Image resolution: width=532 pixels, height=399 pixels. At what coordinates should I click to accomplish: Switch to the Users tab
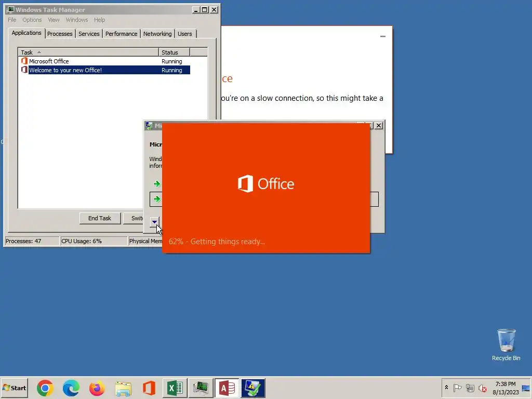(185, 34)
